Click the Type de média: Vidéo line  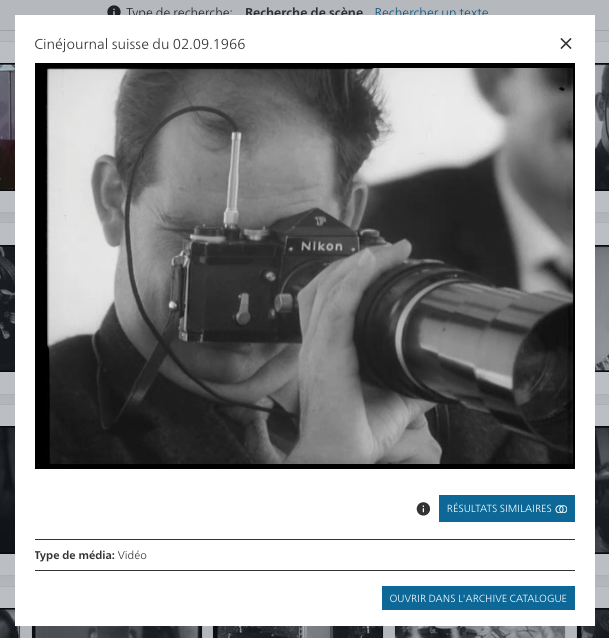click(x=91, y=555)
